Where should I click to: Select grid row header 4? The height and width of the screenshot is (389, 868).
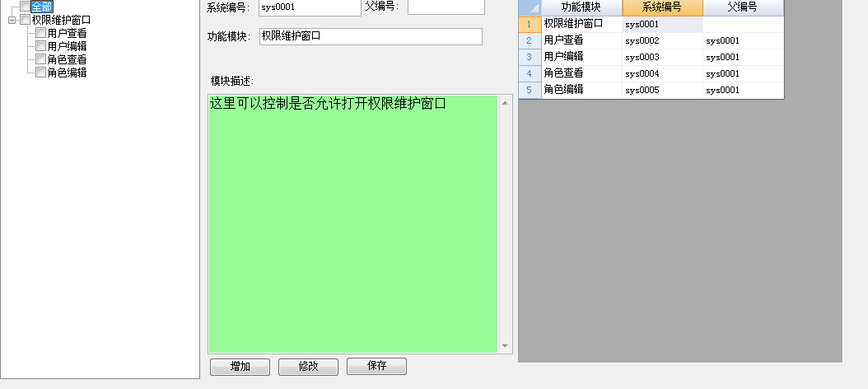530,73
